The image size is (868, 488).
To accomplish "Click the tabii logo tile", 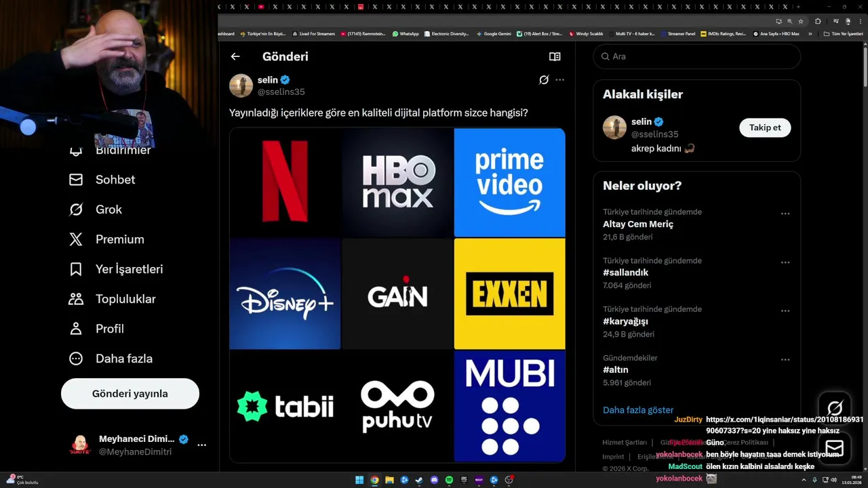I will click(x=285, y=406).
